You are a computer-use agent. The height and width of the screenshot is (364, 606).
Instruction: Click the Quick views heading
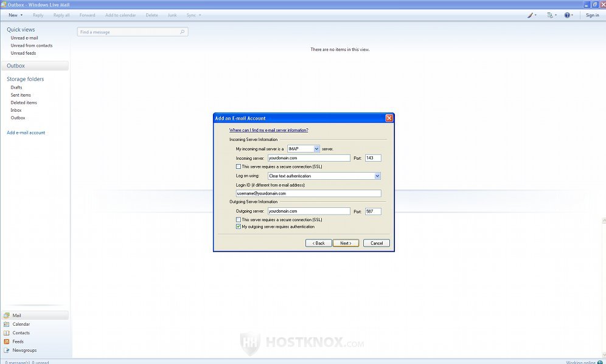coord(21,29)
